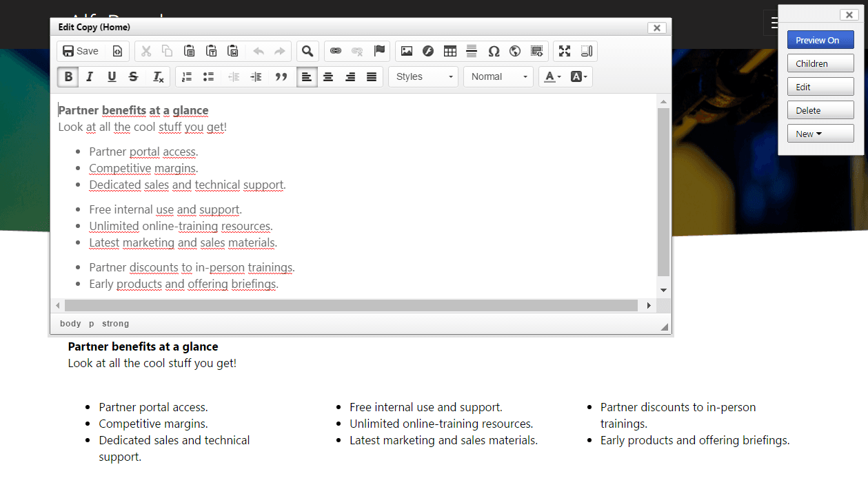Maximize the editor with the expand icon

click(565, 51)
